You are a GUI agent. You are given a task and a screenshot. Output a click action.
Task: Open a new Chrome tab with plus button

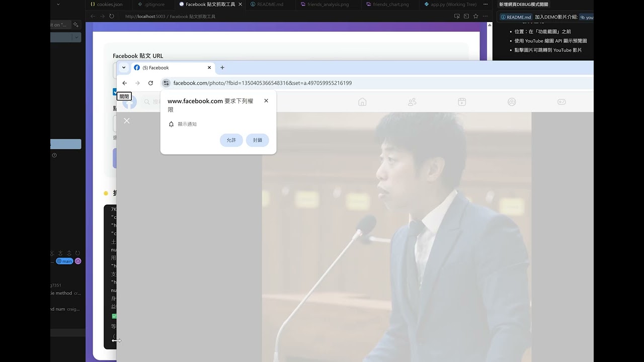pos(222,67)
